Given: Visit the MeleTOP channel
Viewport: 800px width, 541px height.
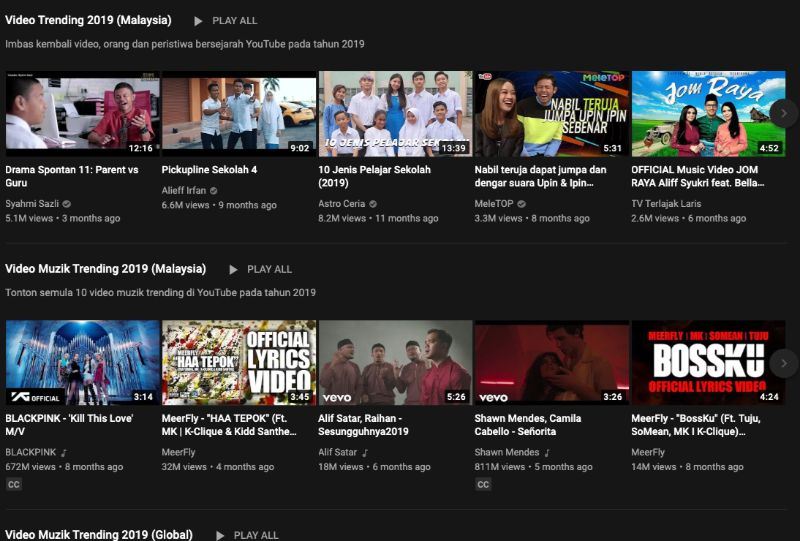Looking at the screenshot, I should [494, 204].
